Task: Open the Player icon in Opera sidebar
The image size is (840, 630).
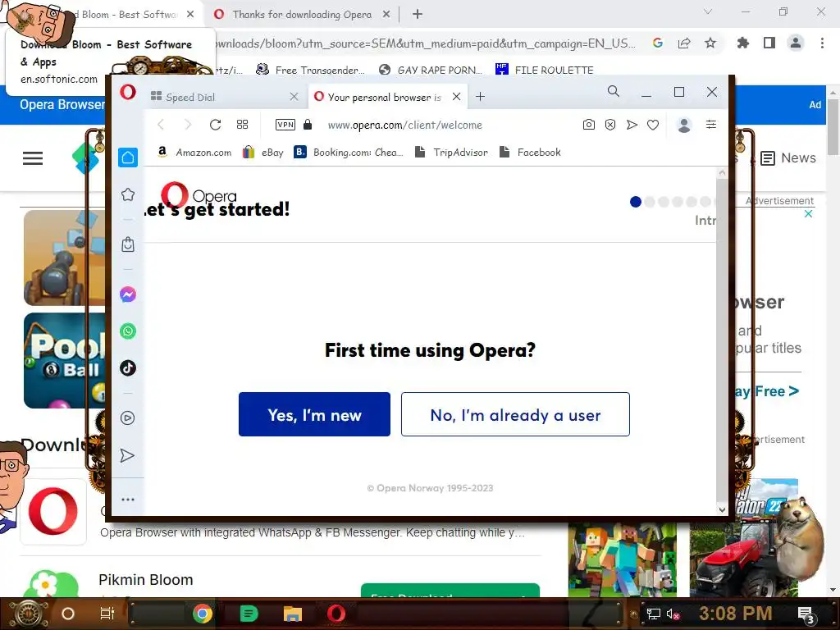Action: coord(127,418)
